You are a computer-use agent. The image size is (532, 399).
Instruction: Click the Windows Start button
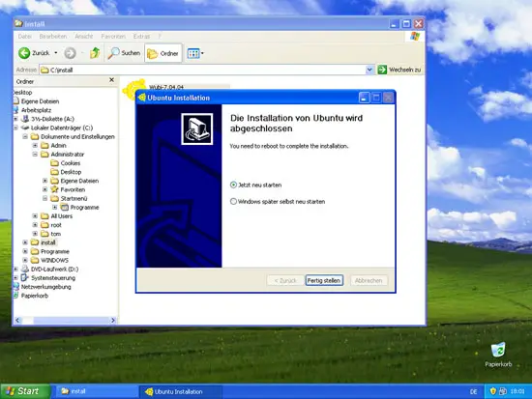tap(25, 391)
